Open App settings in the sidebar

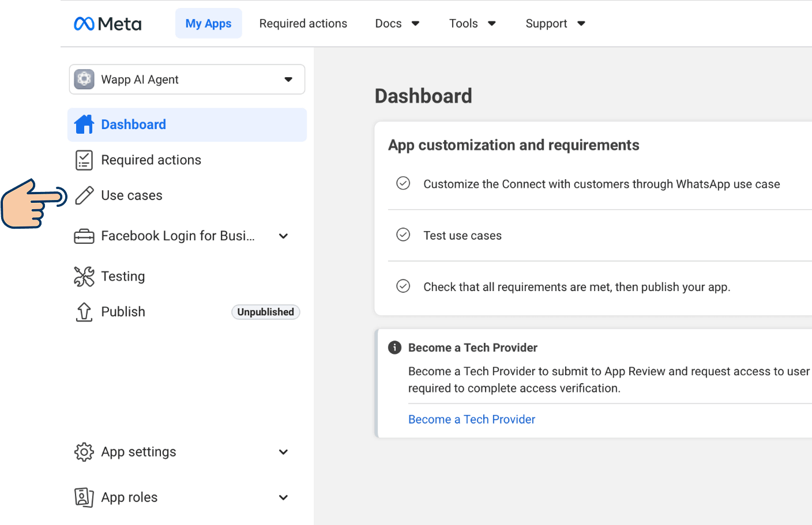(138, 452)
